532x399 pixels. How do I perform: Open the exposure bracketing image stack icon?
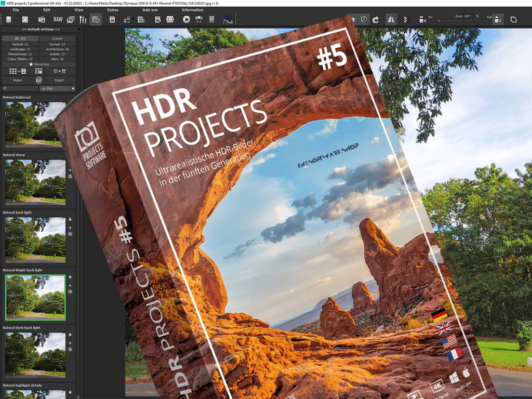click(71, 20)
